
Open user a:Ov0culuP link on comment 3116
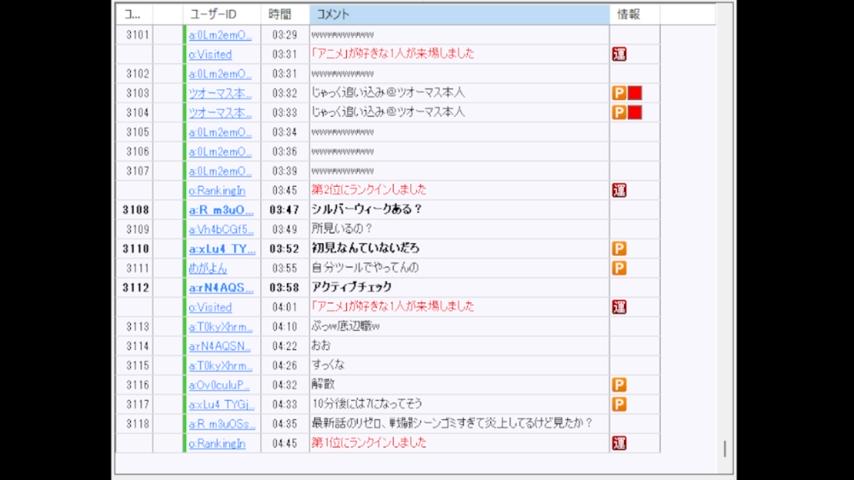(219, 385)
